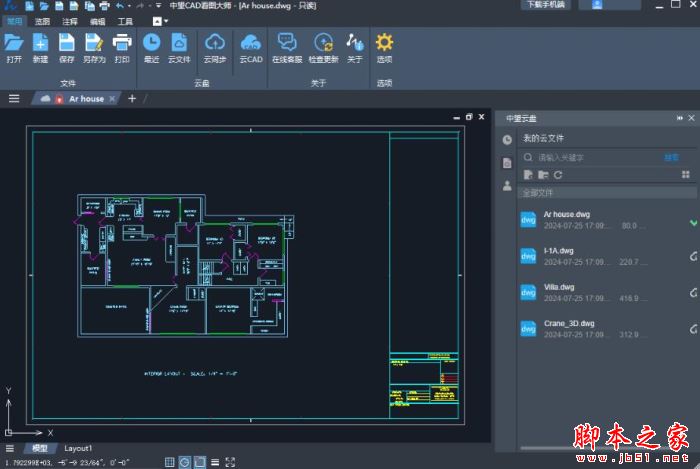
Task: Toggle grid display in status bar
Action: [x=169, y=461]
